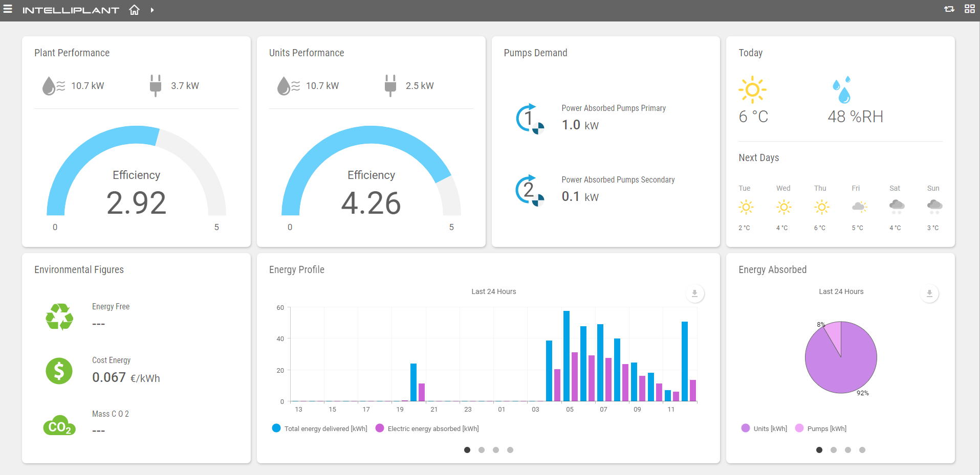The width and height of the screenshot is (980, 475).
Task: Toggle the Electric energy absorbed legend item
Action: pos(427,428)
